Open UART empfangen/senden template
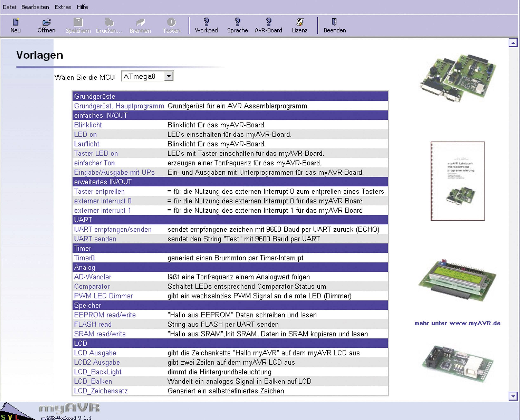The width and height of the screenshot is (520, 420). [113, 229]
